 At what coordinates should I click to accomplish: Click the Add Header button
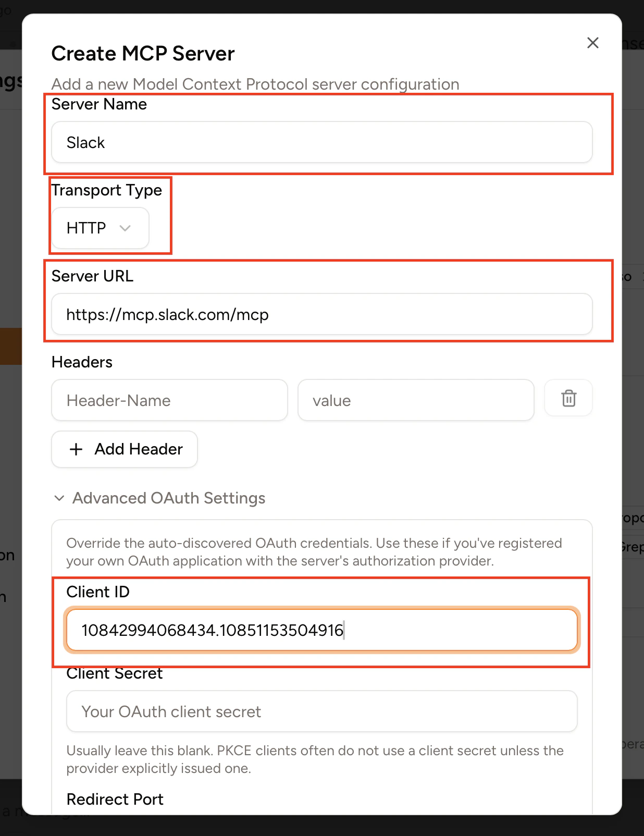pos(125,449)
